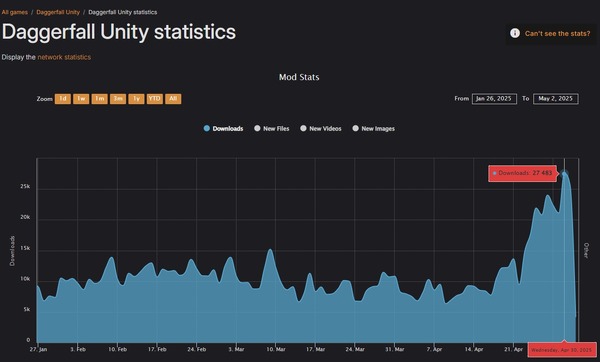Open the network statistics link
The width and height of the screenshot is (600, 362).
click(64, 57)
